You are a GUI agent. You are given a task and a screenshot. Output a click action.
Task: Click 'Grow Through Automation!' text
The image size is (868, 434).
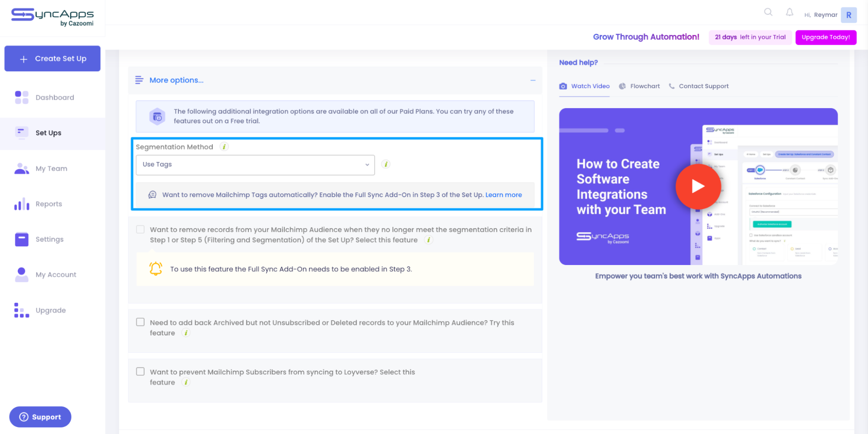[646, 37]
